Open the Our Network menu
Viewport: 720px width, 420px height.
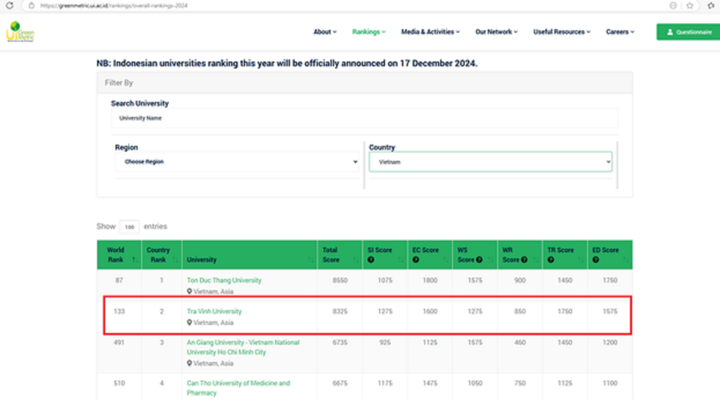tap(496, 32)
